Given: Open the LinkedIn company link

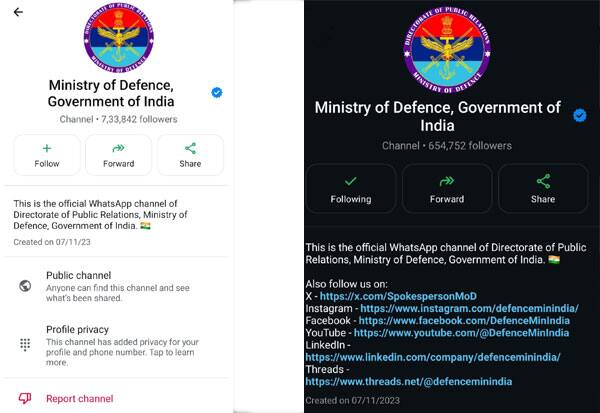Looking at the screenshot, I should click(x=433, y=357).
